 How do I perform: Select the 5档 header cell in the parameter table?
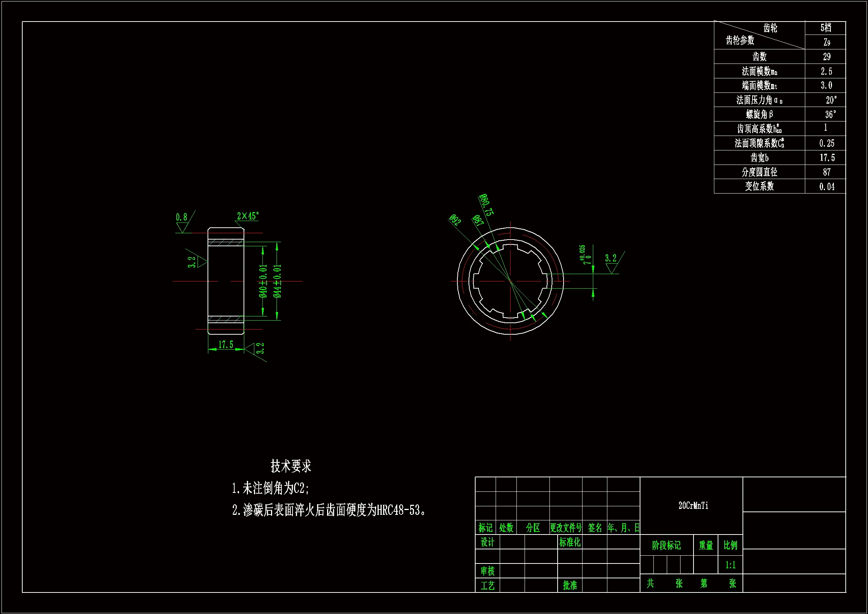(826, 27)
